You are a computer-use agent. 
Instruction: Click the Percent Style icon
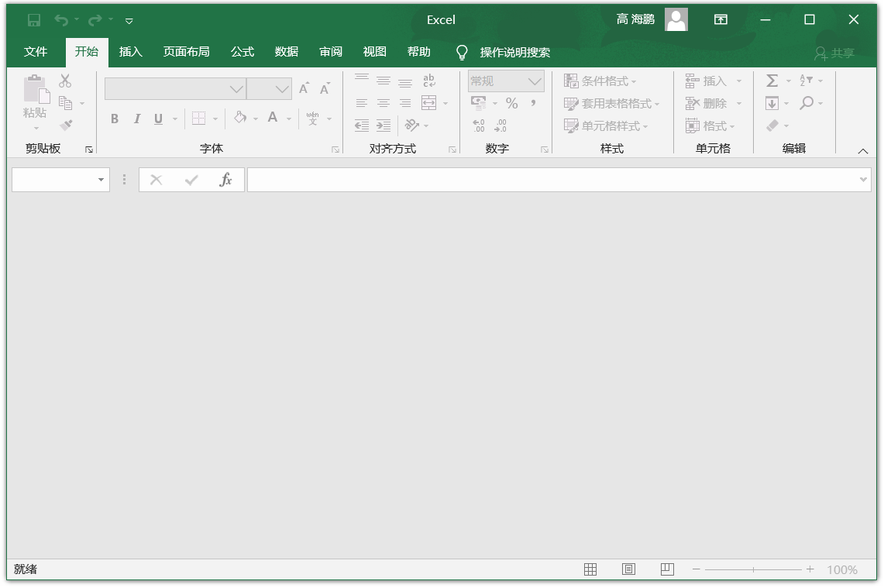[511, 103]
